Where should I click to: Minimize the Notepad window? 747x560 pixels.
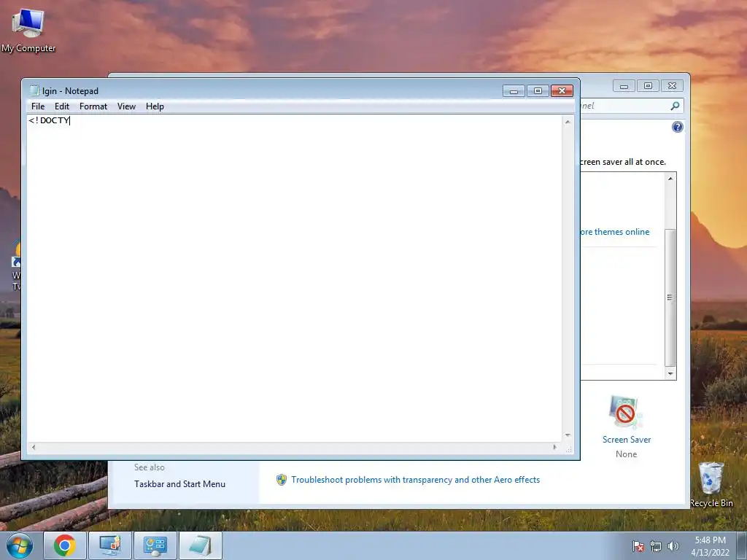tap(514, 90)
